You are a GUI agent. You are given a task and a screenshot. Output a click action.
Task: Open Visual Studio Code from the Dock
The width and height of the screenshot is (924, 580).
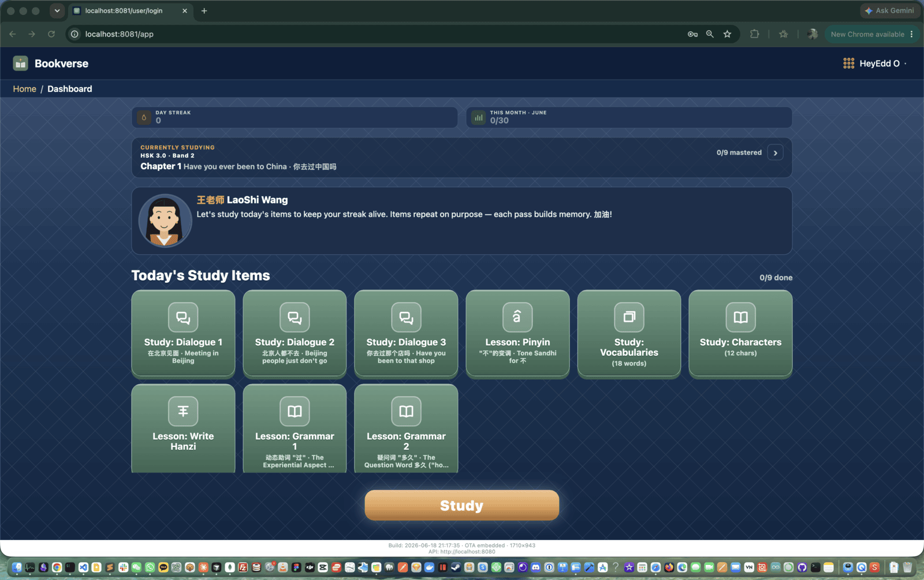tap(83, 567)
